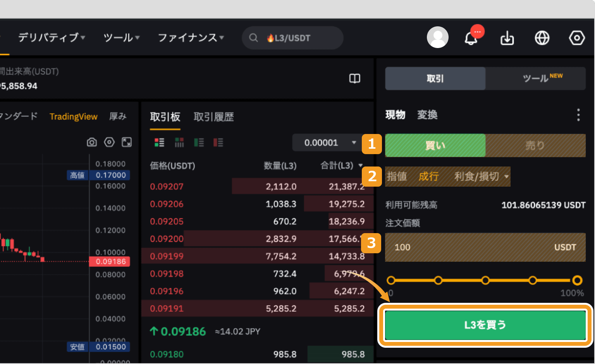Click the last price 0.09186 in order book

[183, 331]
